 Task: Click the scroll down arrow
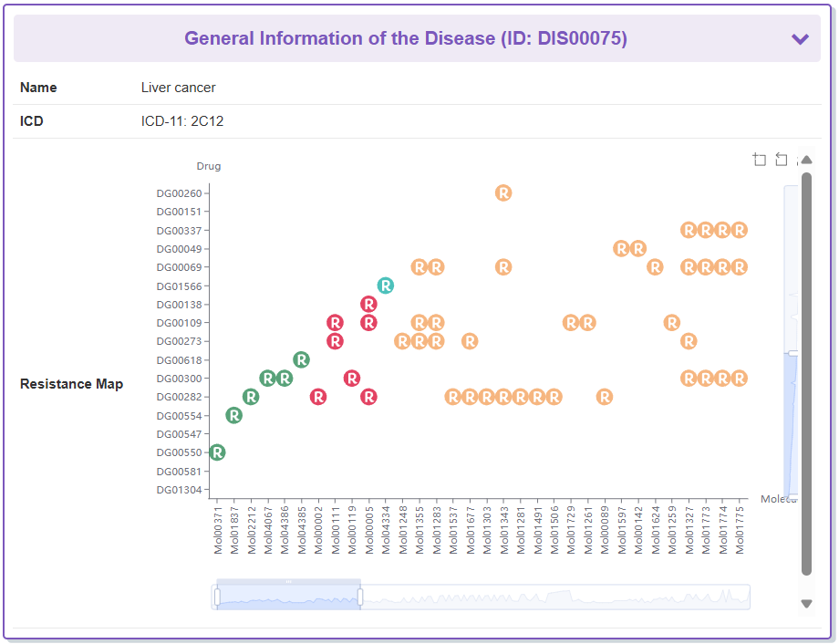click(x=806, y=603)
